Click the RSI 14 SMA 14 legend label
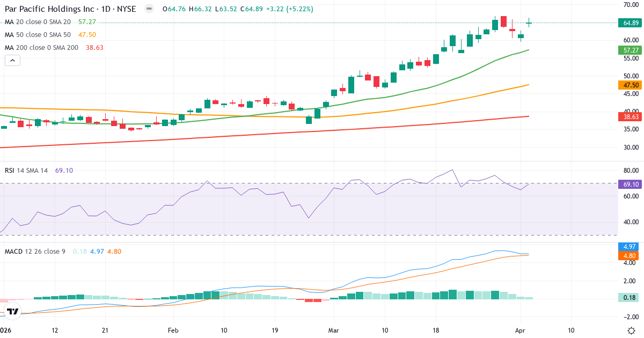 point(27,170)
